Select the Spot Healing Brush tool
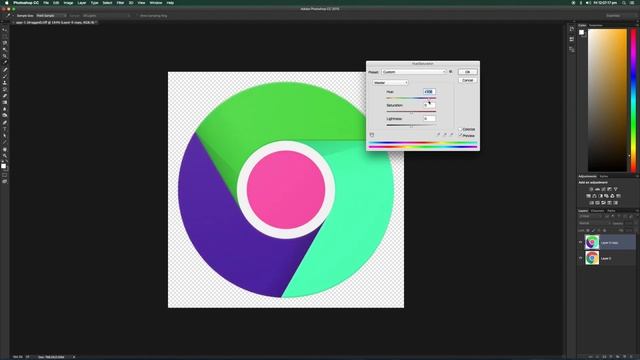 [4, 70]
